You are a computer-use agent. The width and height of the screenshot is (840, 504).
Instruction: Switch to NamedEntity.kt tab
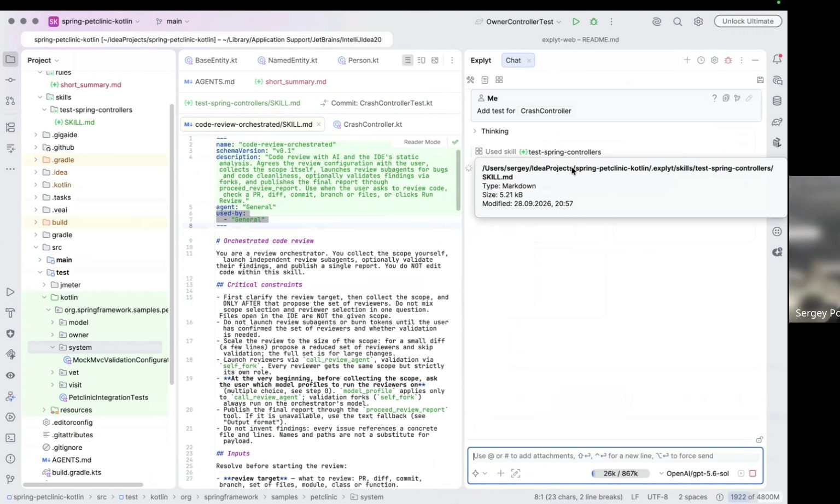tap(288, 60)
